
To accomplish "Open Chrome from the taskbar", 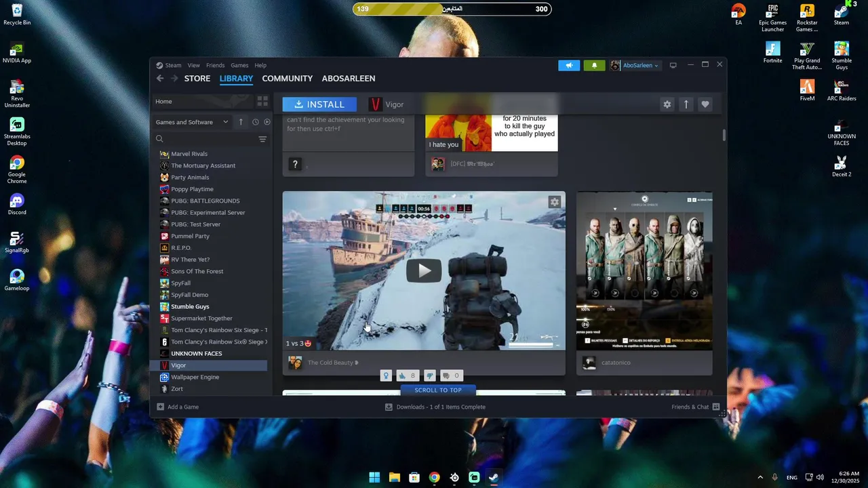I will tap(434, 477).
